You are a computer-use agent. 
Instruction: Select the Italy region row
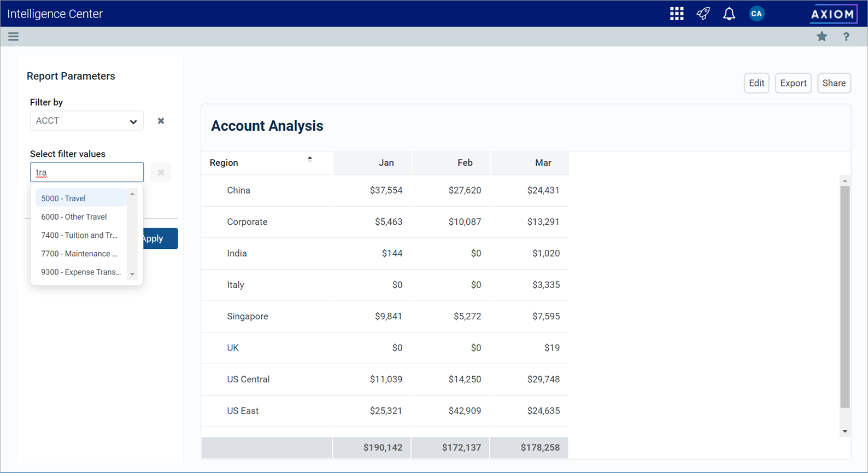point(385,285)
